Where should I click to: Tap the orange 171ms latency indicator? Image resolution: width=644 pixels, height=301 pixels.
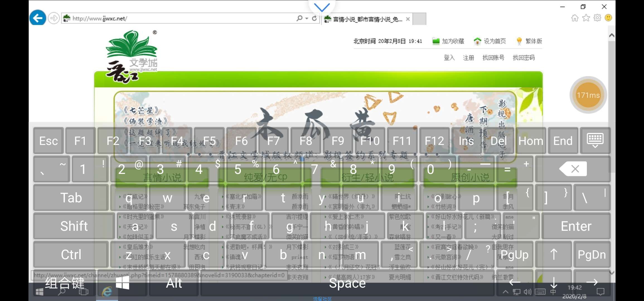[588, 95]
